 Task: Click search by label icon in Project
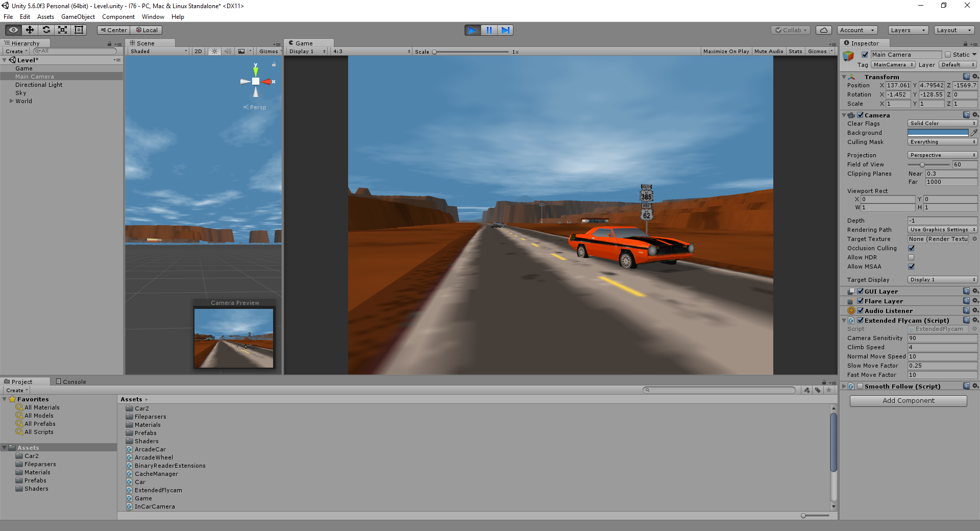pyautogui.click(x=818, y=390)
